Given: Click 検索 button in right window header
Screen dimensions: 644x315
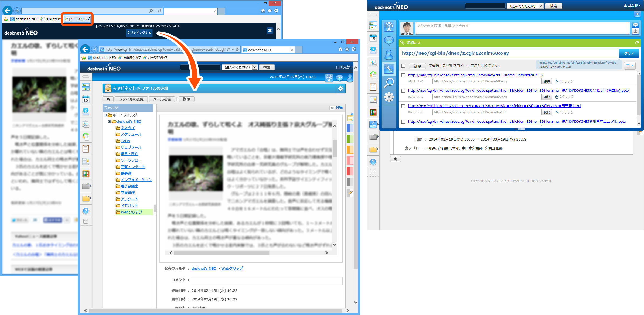Looking at the screenshot, I should (x=553, y=6).
